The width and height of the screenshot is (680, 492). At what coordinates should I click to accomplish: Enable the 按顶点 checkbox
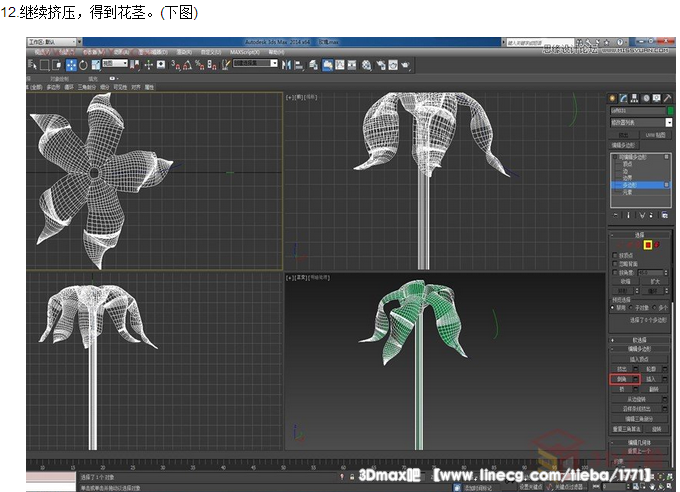[615, 255]
